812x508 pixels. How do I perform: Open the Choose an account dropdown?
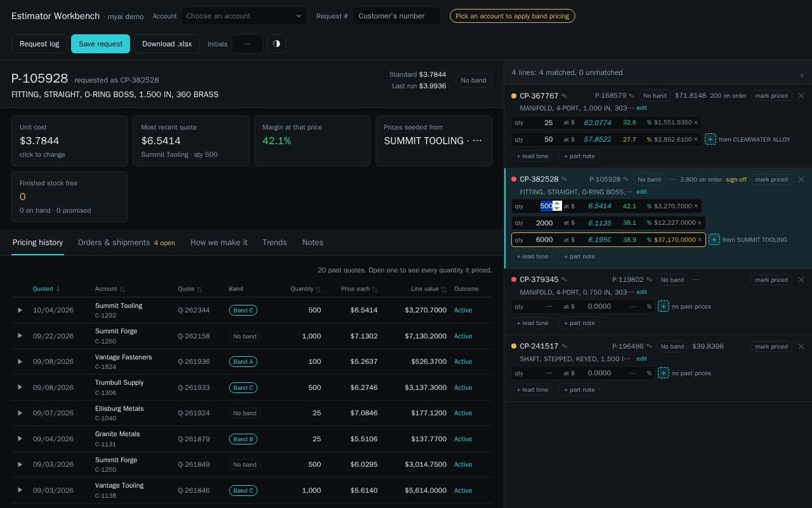(244, 16)
